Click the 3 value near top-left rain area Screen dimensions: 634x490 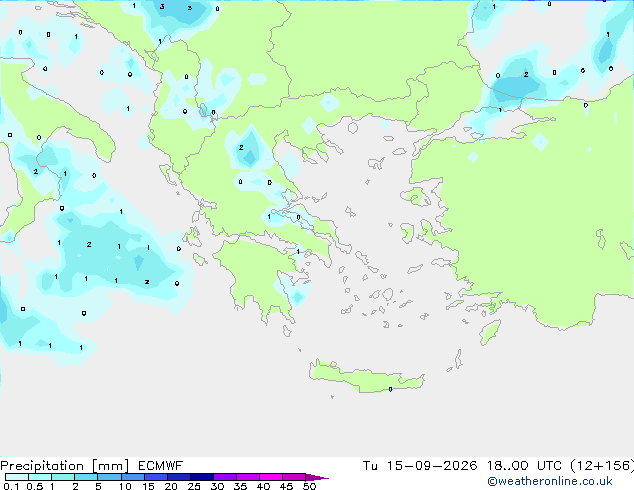point(162,7)
